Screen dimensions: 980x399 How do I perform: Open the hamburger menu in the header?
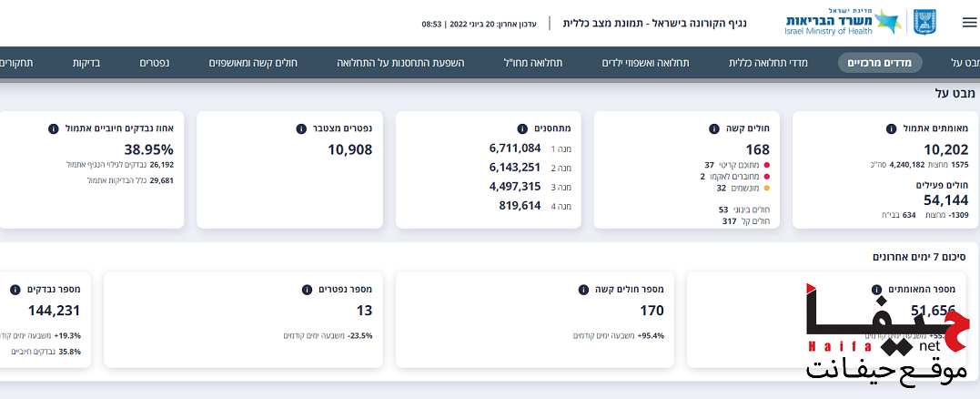click(956, 22)
